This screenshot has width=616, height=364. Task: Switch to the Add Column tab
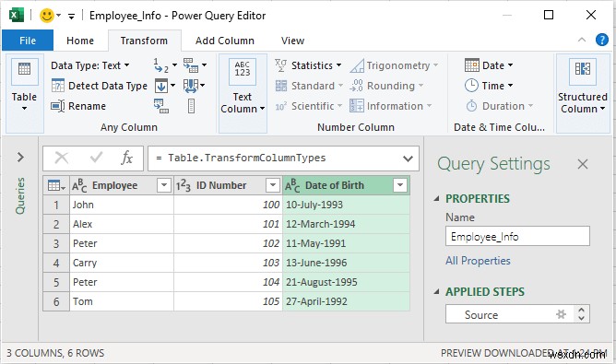[225, 41]
